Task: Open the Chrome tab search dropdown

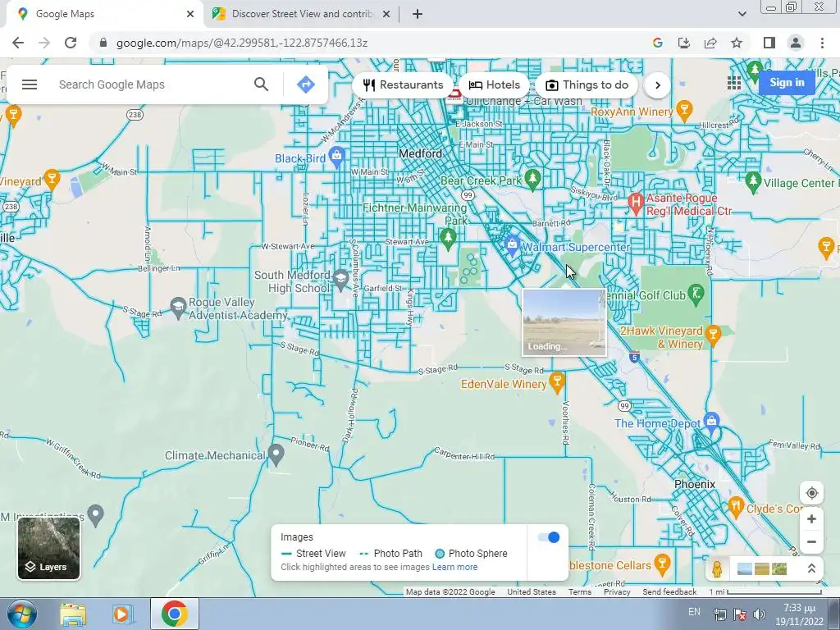Action: point(742,14)
